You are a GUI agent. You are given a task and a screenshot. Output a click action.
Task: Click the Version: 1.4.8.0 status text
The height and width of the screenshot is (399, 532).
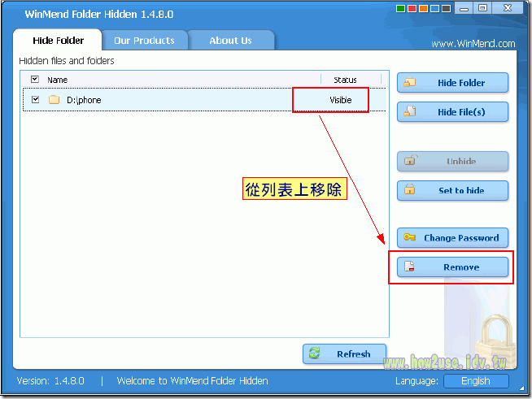(x=50, y=381)
